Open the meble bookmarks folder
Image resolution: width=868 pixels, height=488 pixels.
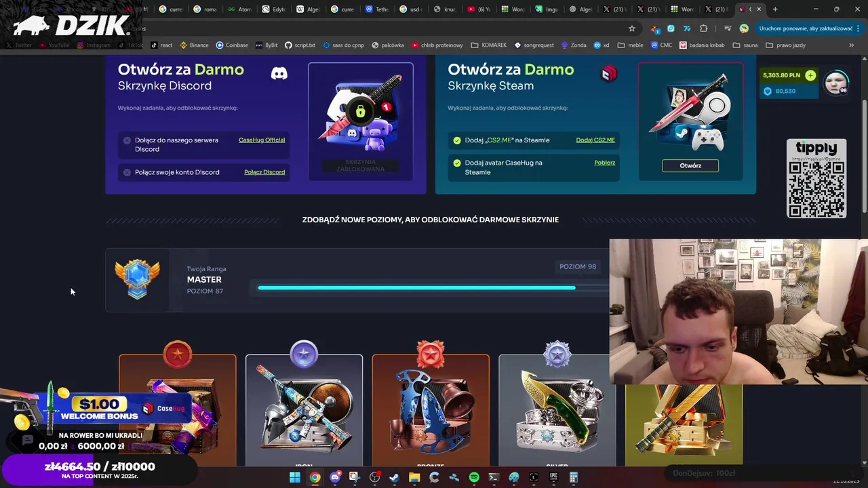(630, 45)
